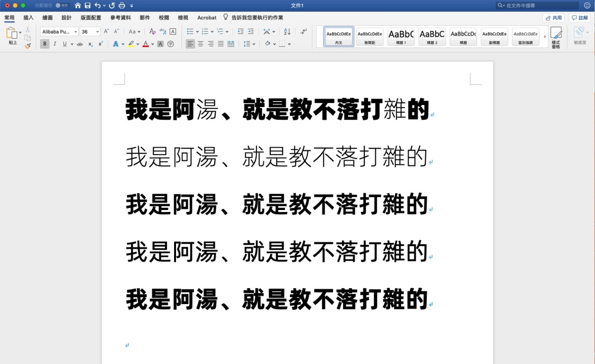Increase font size with larger A
The image size is (595, 364).
coord(106,31)
